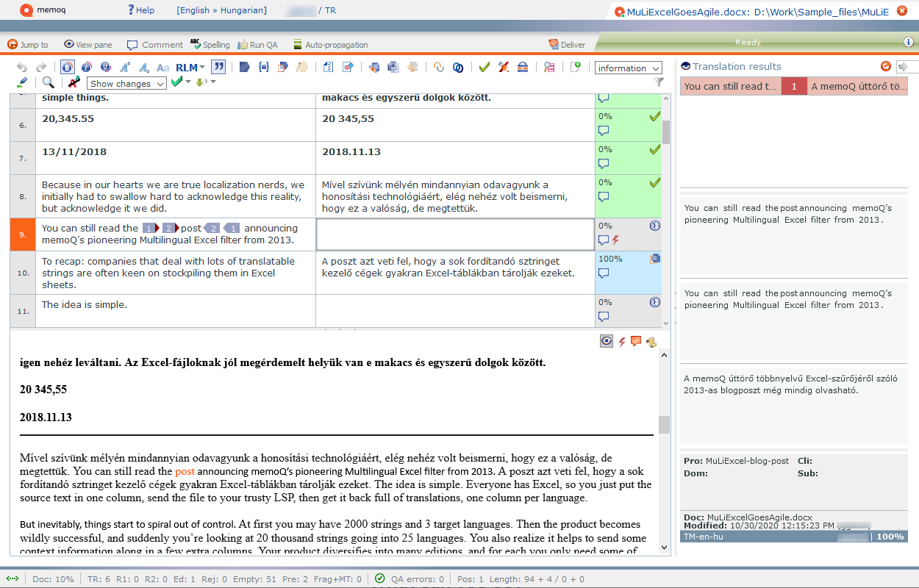Click the orange comment icon in preview toolbar
919x588 pixels.
[x=636, y=341]
